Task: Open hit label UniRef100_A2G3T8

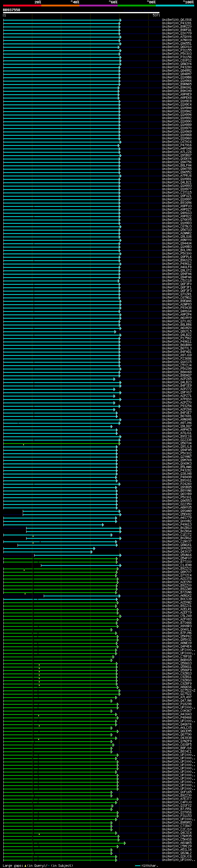Action: coord(177,579)
